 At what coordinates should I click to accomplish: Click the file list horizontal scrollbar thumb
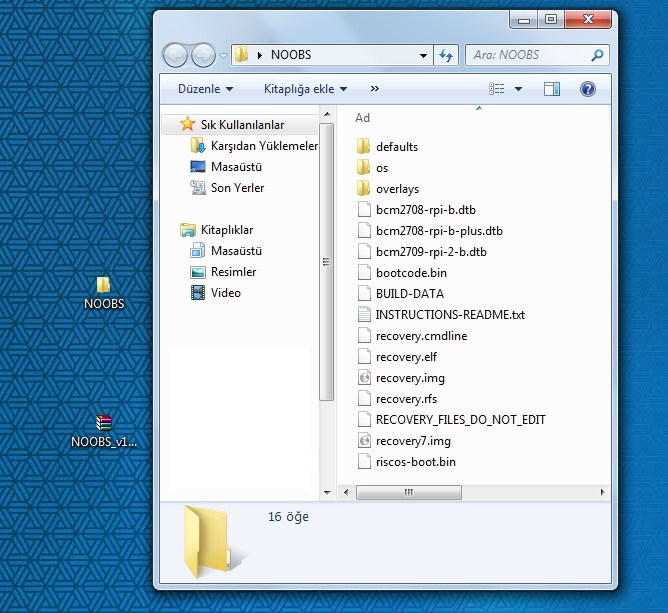tap(409, 492)
